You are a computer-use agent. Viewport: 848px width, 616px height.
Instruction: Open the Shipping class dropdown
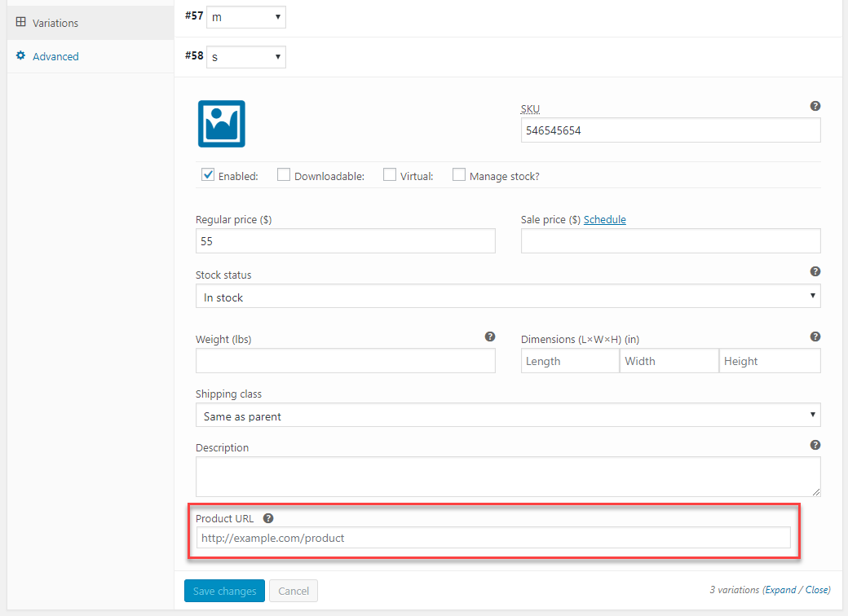508,415
